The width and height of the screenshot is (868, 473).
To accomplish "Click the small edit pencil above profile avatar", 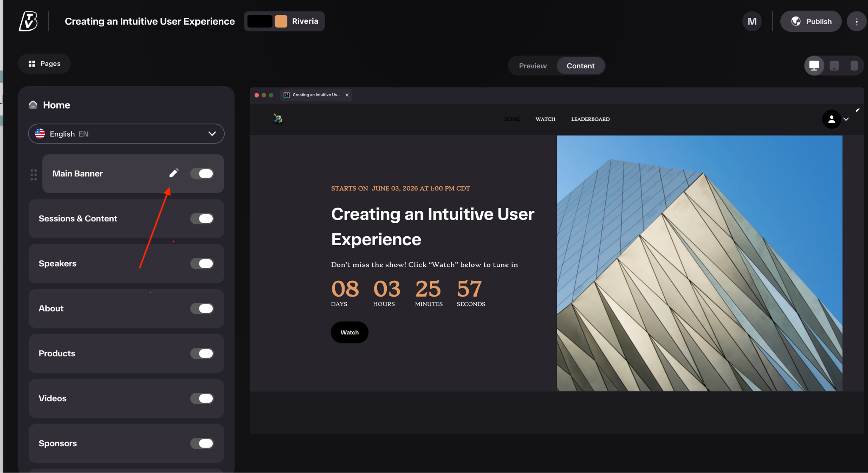I will (857, 110).
